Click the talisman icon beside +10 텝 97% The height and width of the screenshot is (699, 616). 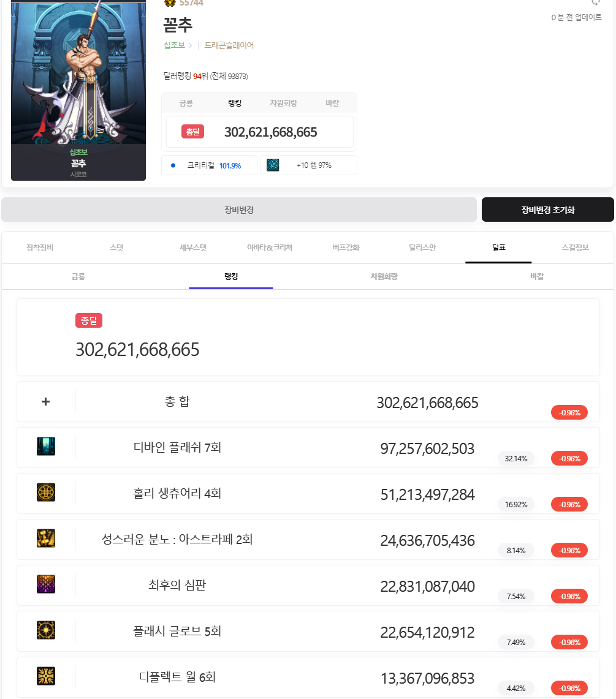coord(273,165)
